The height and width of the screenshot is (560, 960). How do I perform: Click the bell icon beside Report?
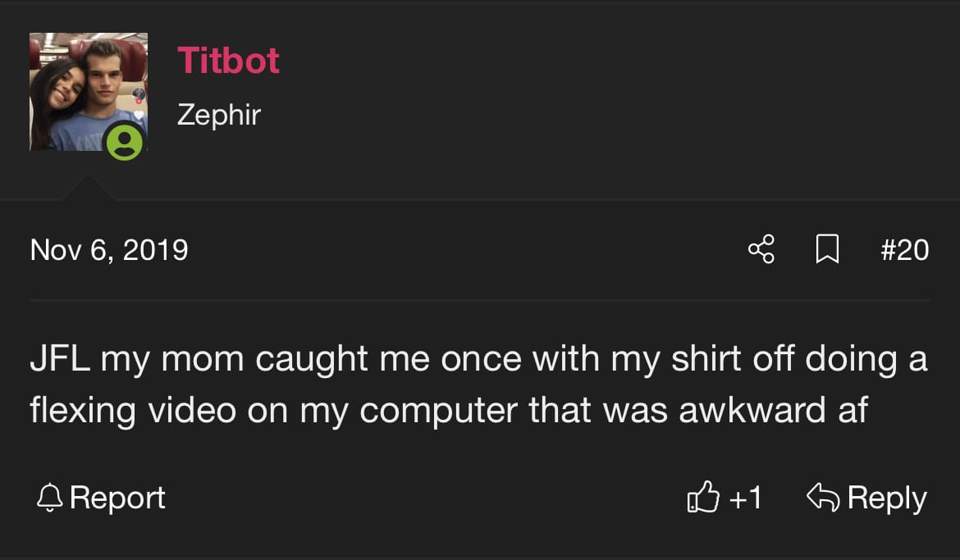50,497
